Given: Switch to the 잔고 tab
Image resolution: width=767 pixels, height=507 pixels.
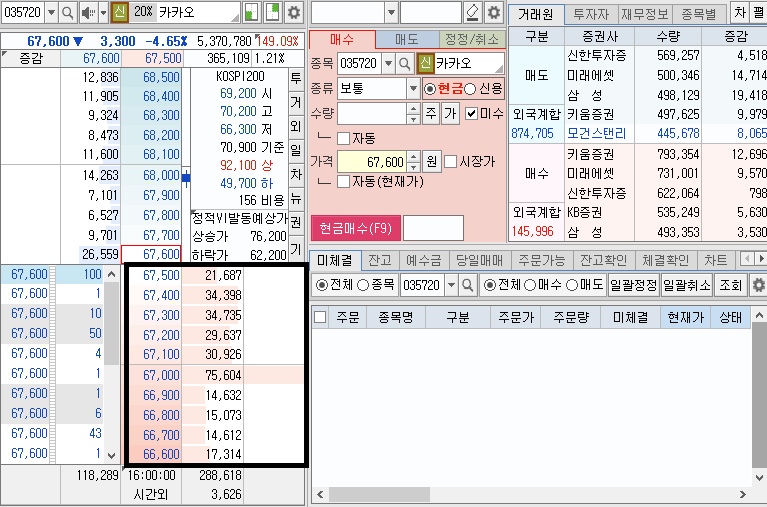Looking at the screenshot, I should click(x=380, y=260).
